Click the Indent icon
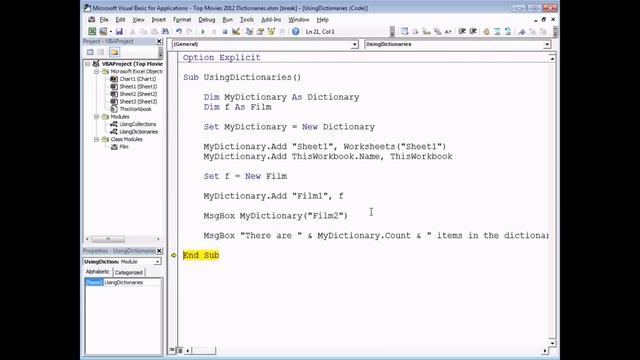 (462, 31)
